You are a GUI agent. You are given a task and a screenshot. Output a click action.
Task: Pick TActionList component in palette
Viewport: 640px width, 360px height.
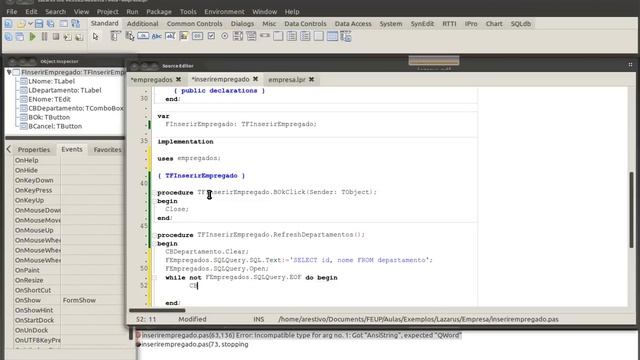click(x=346, y=36)
